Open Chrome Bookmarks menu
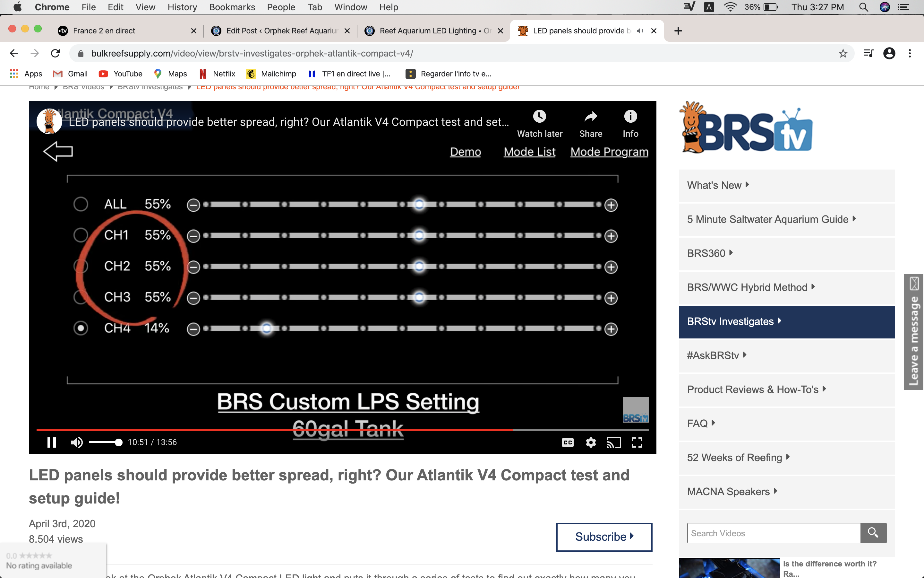 (x=232, y=7)
